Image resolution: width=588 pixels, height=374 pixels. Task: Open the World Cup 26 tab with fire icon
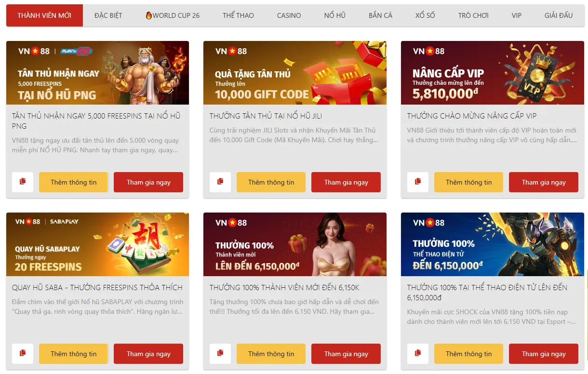[173, 15]
